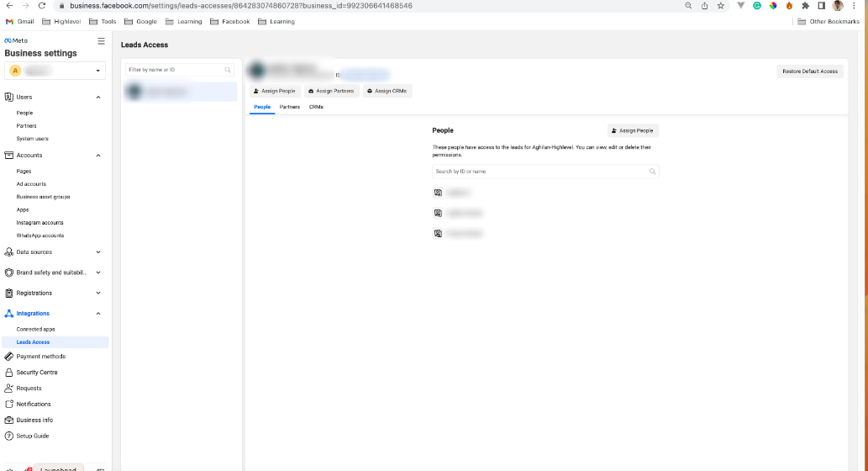Bookmark this page with the star icon
This screenshot has width=868, height=471.
pos(720,6)
